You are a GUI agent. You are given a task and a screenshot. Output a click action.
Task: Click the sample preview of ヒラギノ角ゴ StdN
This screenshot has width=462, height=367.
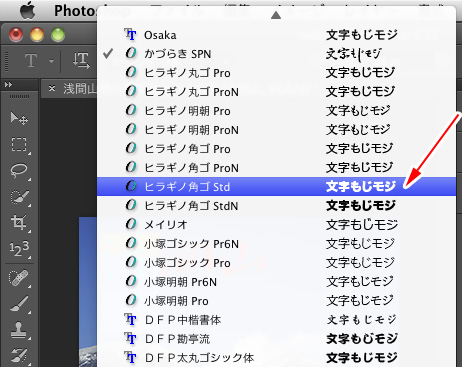tap(361, 206)
